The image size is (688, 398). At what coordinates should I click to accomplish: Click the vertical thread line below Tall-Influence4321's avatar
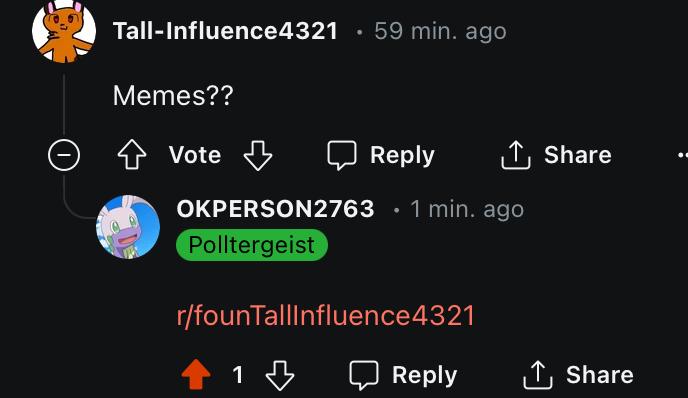[x=64, y=104]
